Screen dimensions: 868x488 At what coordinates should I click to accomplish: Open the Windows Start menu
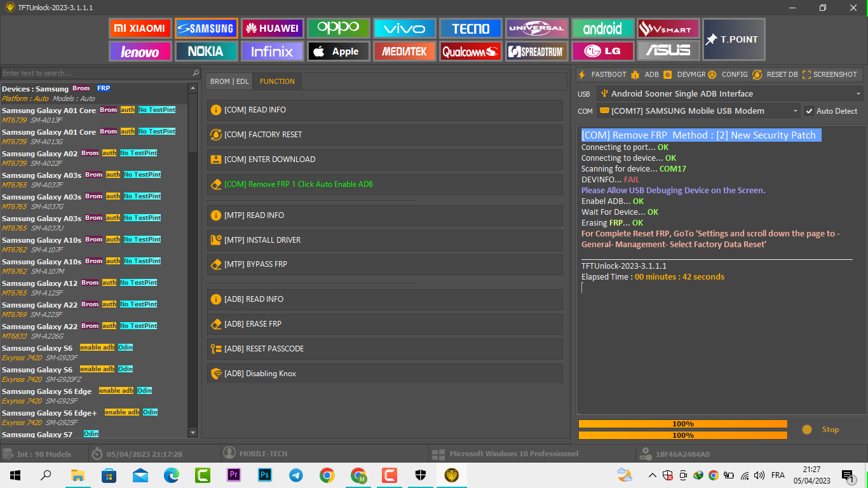[15, 475]
